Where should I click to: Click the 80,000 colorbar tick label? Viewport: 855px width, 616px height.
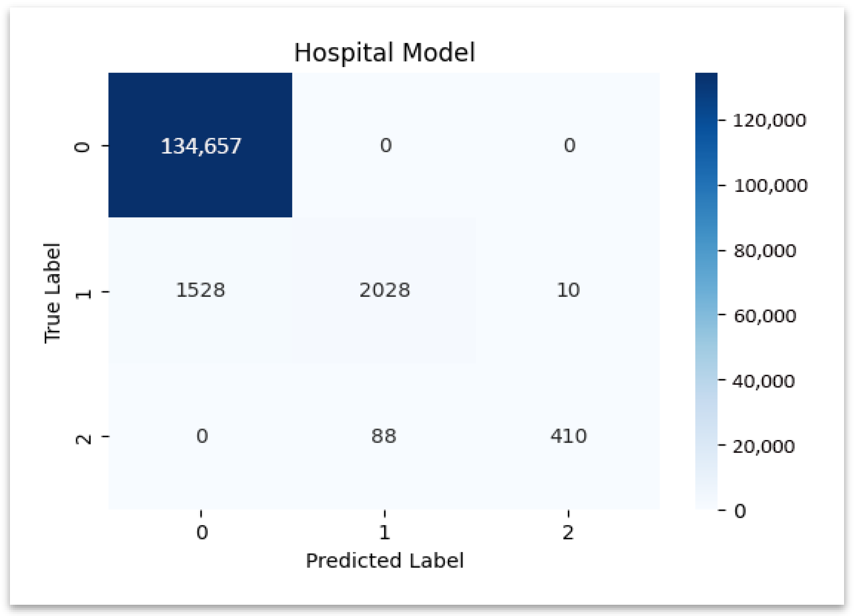click(x=765, y=251)
